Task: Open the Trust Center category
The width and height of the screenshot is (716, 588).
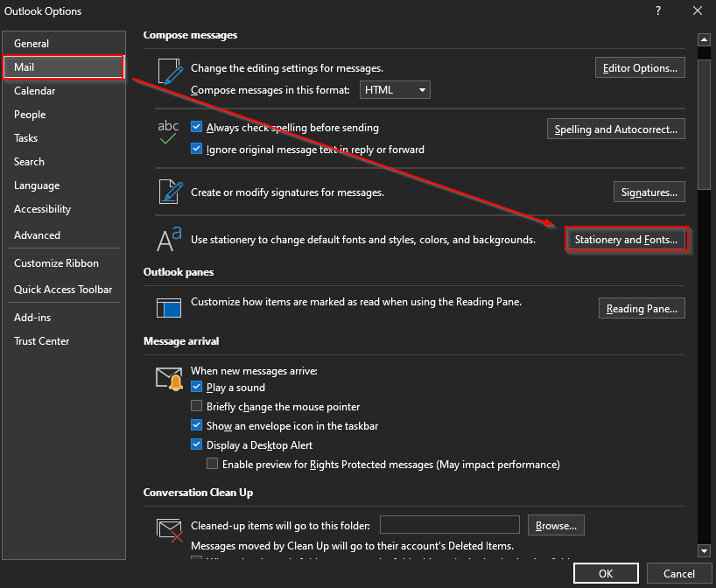Action: point(41,341)
